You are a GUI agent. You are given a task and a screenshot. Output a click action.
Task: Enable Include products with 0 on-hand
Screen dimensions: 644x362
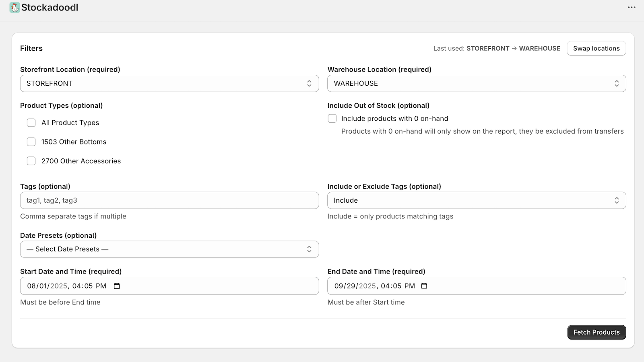[x=332, y=118]
